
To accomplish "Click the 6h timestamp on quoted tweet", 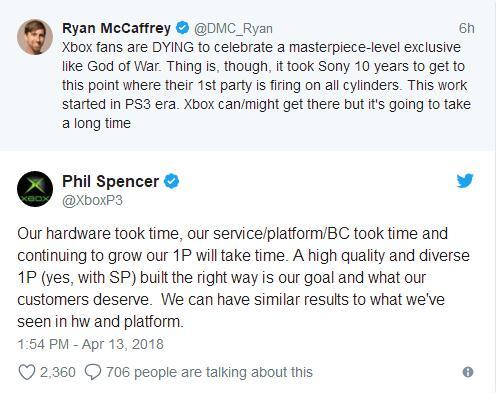I will click(466, 28).
